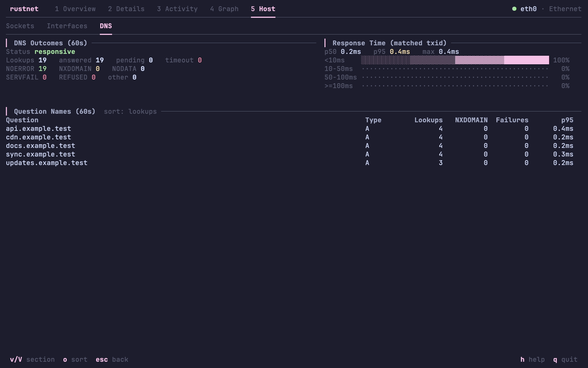The image size is (588, 368).
Task: Click the 'DNS Outcomes (60s)' section heading
Action: (51, 43)
